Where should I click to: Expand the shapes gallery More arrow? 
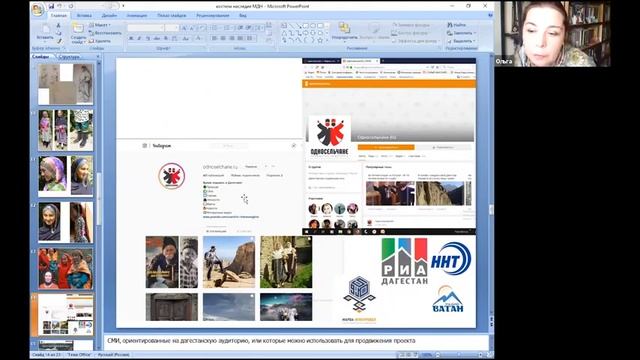pos(327,40)
